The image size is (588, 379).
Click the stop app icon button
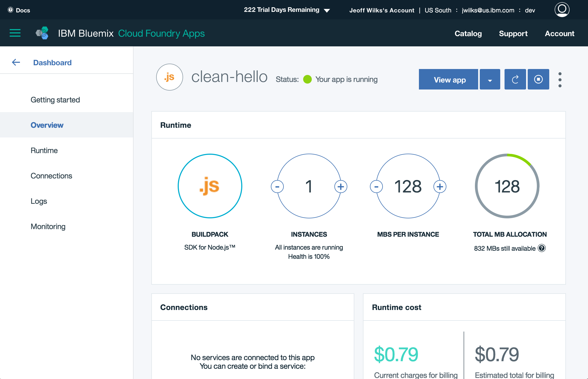pos(538,79)
